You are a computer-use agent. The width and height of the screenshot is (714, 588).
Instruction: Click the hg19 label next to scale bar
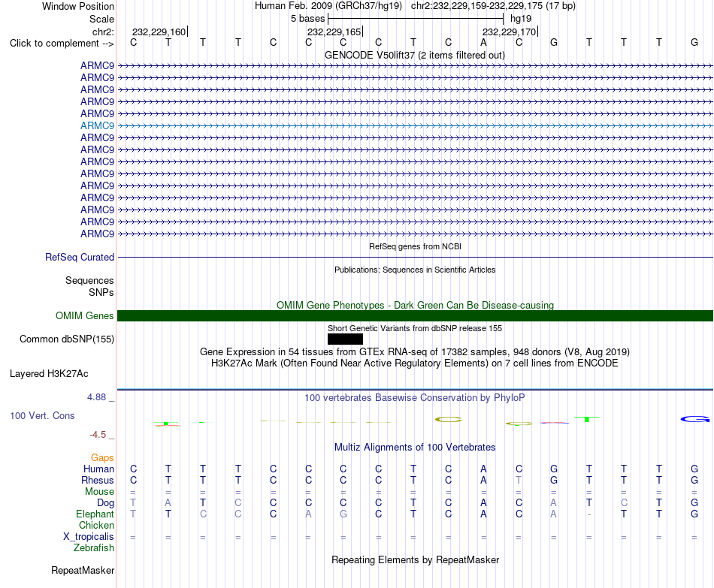[521, 19]
